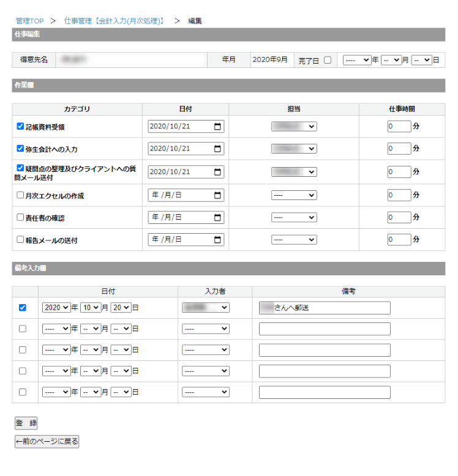Click the 登録 button
Image resolution: width=458 pixels, height=476 pixels.
click(x=26, y=423)
